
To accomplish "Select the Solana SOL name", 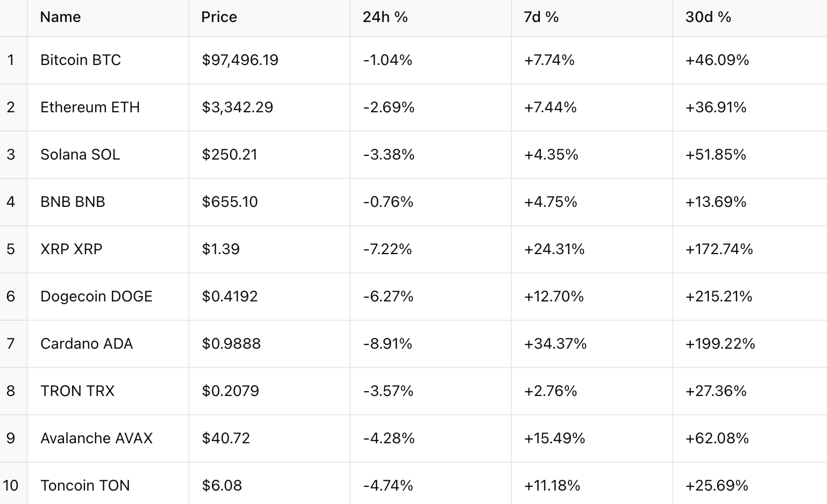I will click(80, 154).
